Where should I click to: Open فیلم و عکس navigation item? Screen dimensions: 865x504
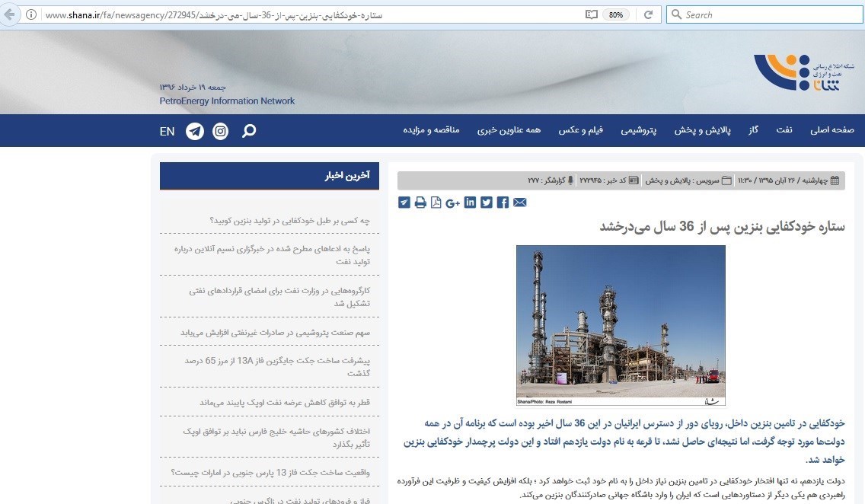point(581,130)
